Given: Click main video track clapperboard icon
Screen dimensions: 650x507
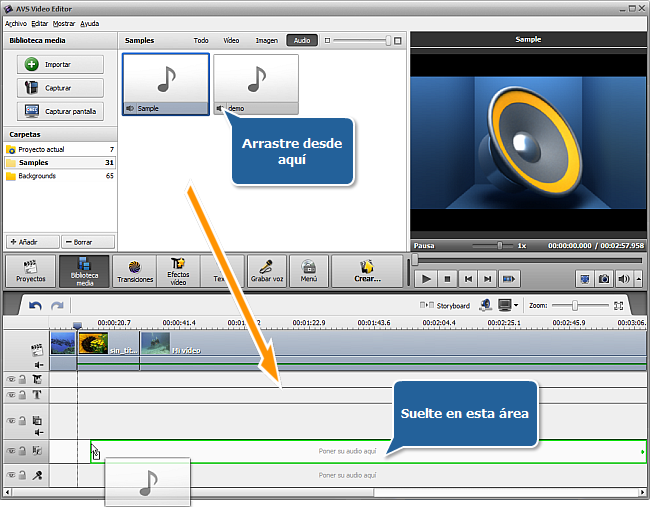Looking at the screenshot, I should point(37,349).
